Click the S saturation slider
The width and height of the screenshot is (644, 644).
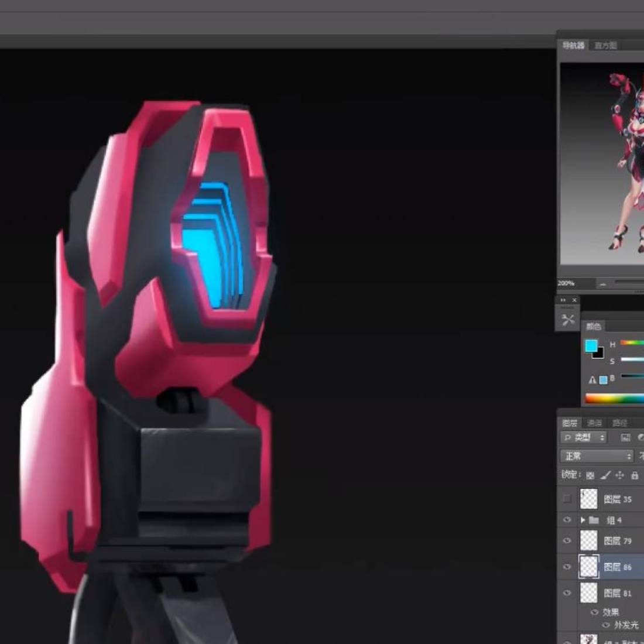pos(632,359)
